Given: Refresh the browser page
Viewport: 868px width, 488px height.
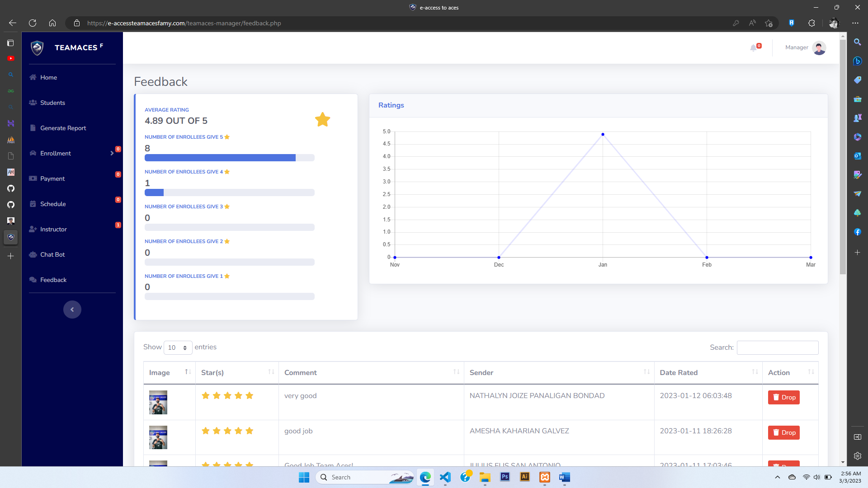Looking at the screenshot, I should pos(33,23).
